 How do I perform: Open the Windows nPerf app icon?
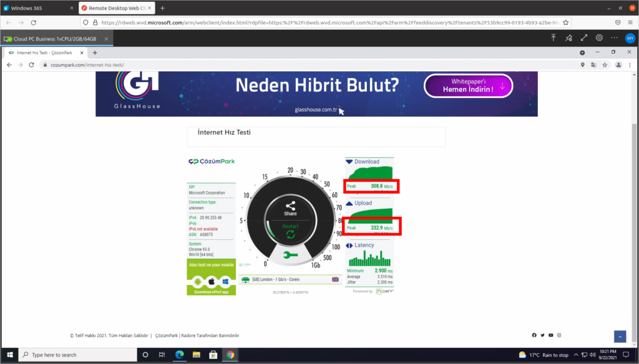point(225,281)
